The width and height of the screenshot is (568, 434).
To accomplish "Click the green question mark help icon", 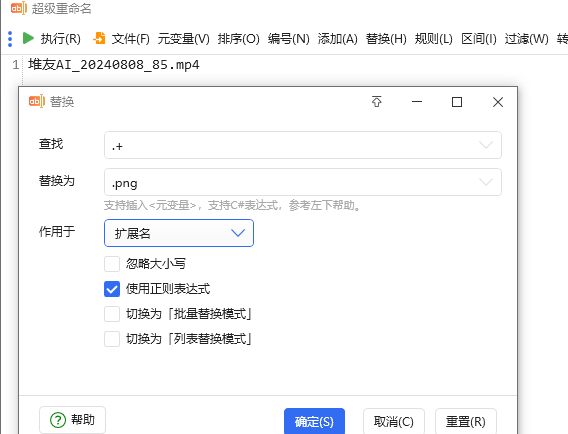I will point(58,420).
